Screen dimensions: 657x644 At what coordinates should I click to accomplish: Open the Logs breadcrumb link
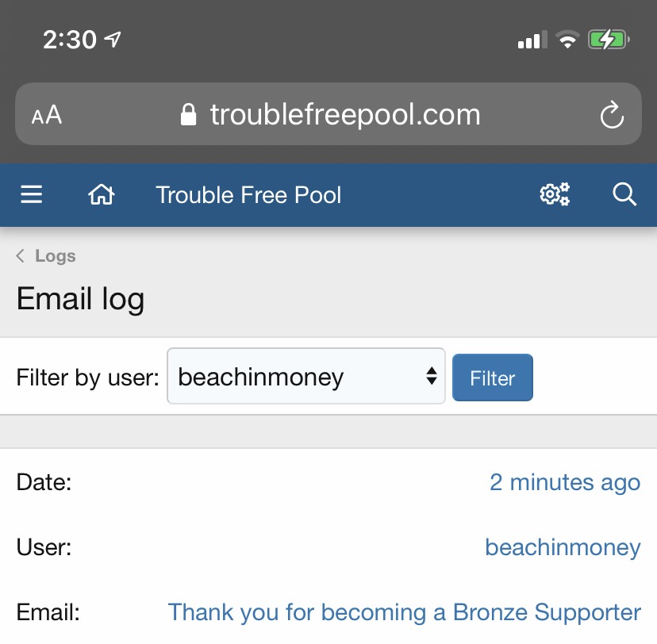56,256
